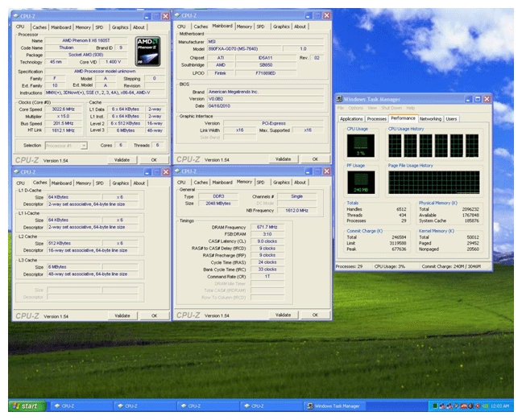Screen dimensions: 522x420
Task: Switch to Networking tab in Task Manager
Action: [430, 119]
